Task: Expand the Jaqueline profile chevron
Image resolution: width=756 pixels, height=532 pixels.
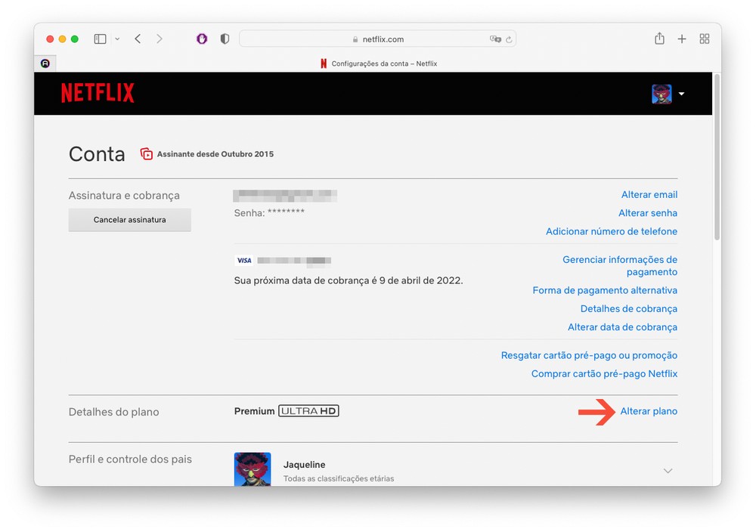Action: click(668, 471)
